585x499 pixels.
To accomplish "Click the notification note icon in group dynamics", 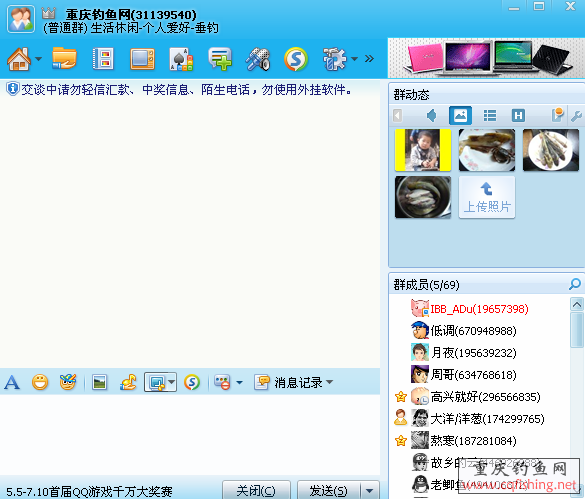I will pos(557,115).
